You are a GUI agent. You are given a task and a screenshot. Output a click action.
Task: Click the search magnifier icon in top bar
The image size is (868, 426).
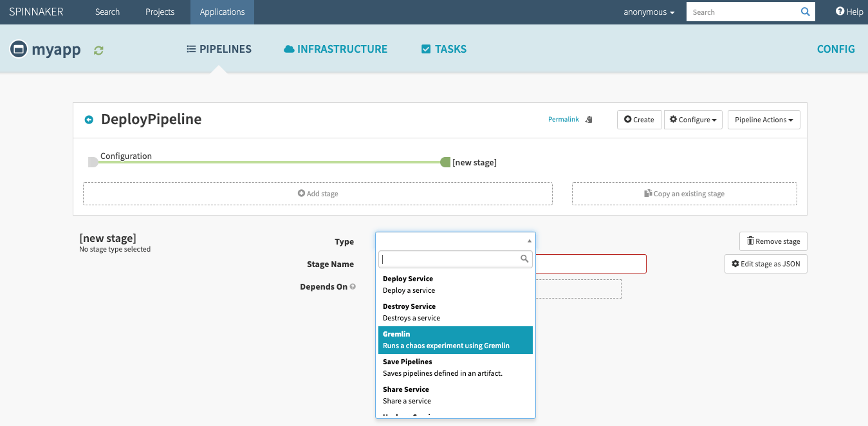click(805, 12)
